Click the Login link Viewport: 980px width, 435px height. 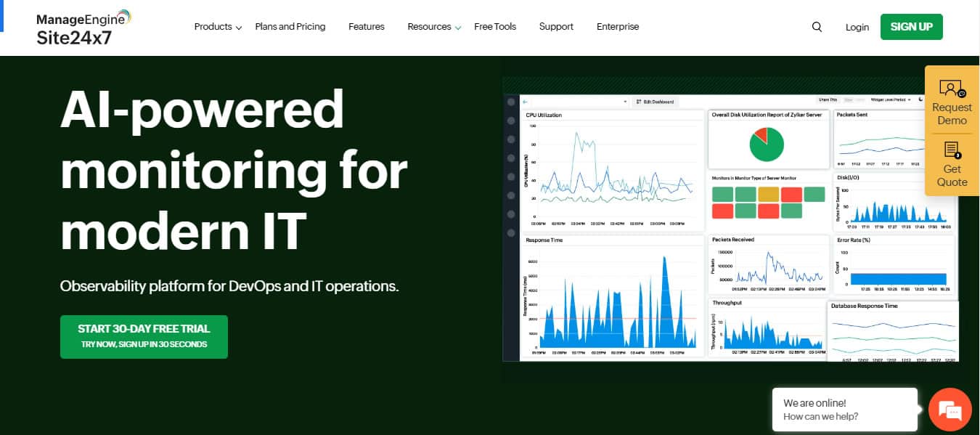(x=857, y=27)
